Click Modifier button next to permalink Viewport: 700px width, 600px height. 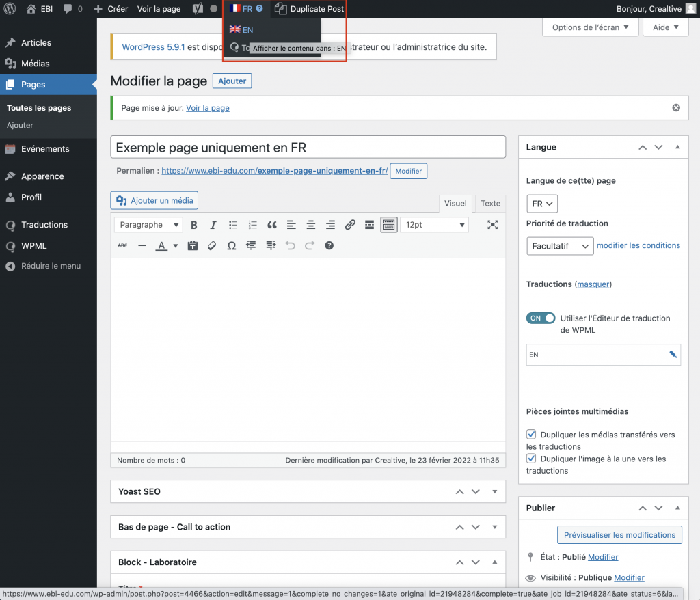(x=409, y=171)
